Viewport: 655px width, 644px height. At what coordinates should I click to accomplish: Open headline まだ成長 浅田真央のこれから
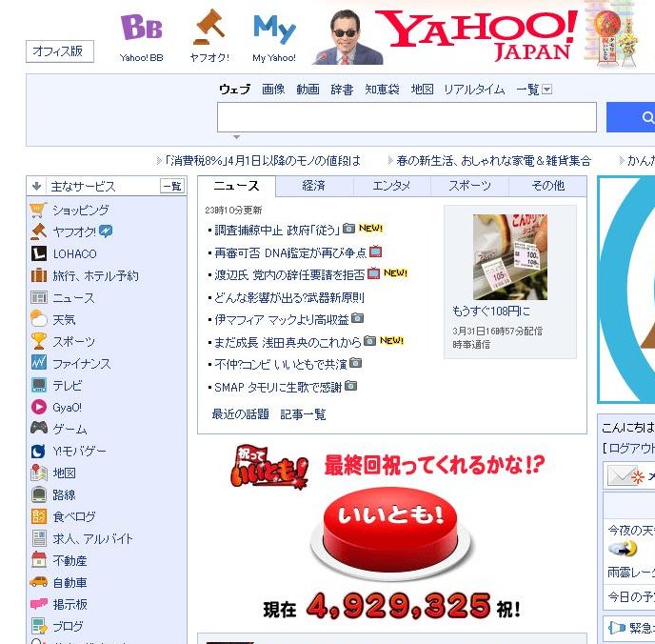[288, 343]
